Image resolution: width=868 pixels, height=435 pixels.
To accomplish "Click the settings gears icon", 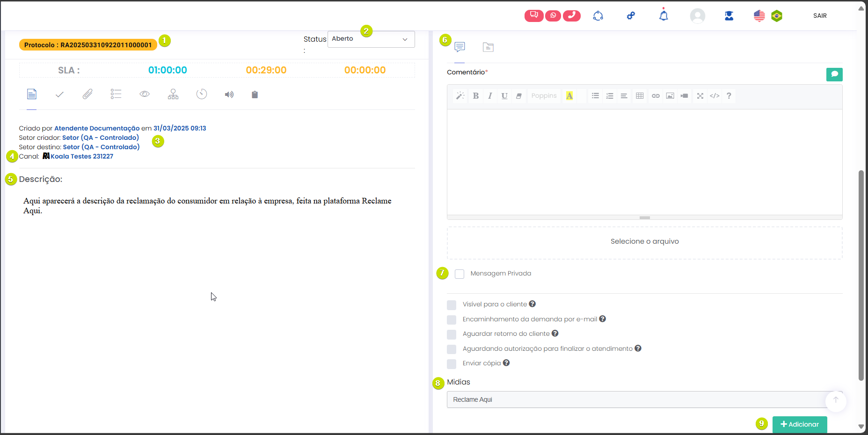I will tap(631, 16).
